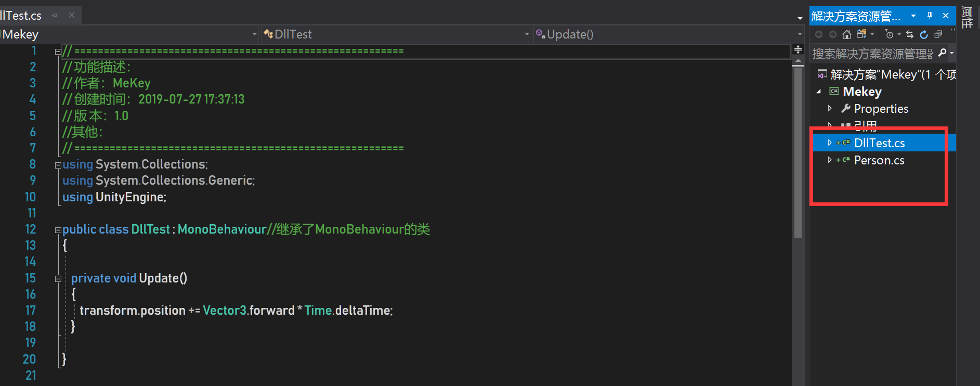Screen dimensions: 980x386
Task: Click the Home icon in Solution Explorer toolbar
Action: click(847, 34)
